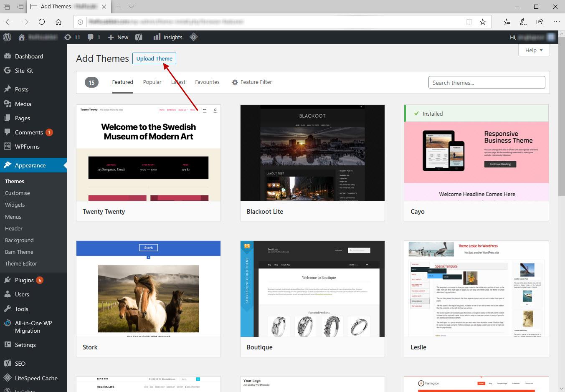Click the LiteSpeed diamond icon in admin bar
The width and height of the screenshot is (565, 392).
[193, 37]
